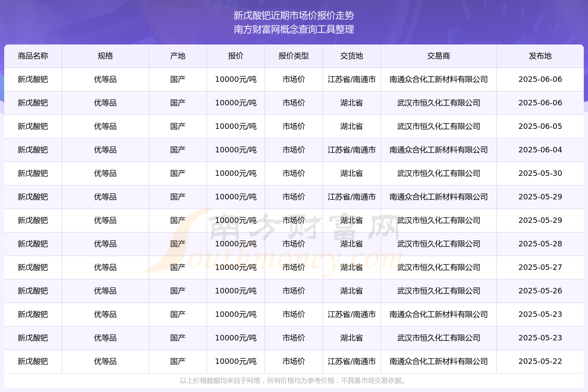This screenshot has width=588, height=392.
Task: Click 国产 in the 2025-05-22 row
Action: click(178, 361)
